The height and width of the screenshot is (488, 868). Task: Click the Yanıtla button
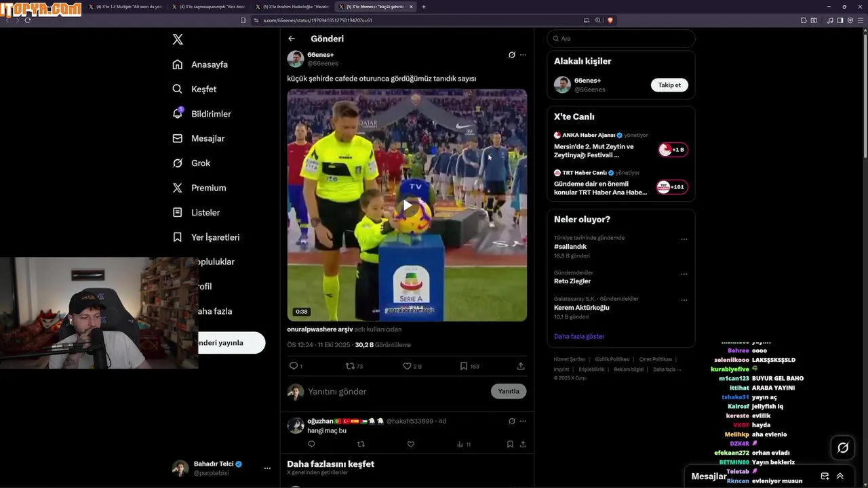click(509, 391)
